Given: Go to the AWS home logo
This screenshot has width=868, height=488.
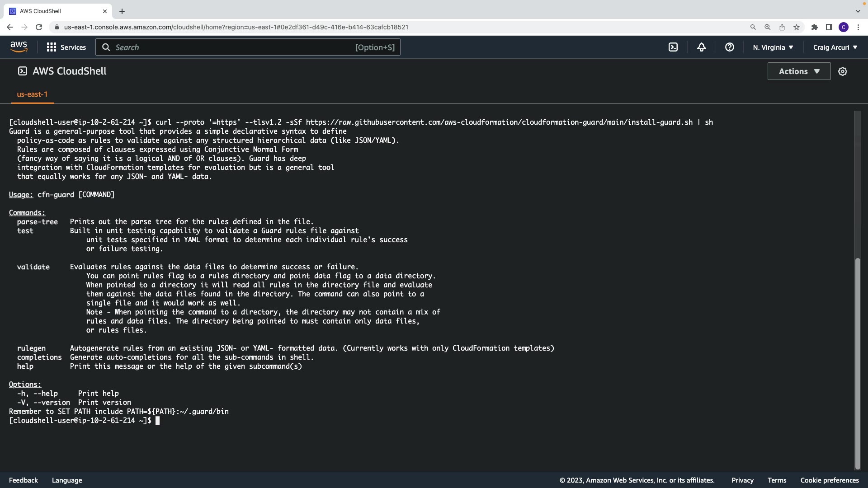Looking at the screenshot, I should (x=19, y=47).
